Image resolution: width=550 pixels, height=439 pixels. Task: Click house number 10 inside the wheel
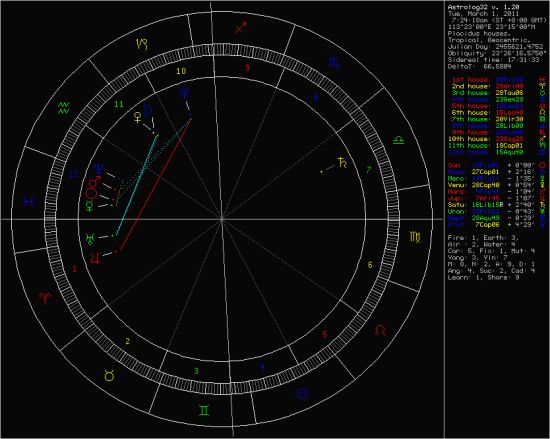(x=181, y=72)
